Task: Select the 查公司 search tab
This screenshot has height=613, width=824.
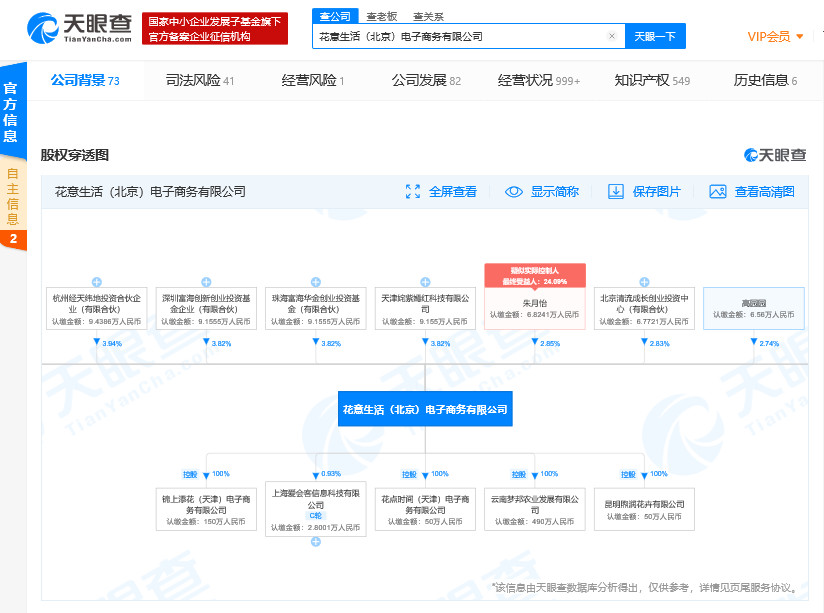Action: (335, 16)
